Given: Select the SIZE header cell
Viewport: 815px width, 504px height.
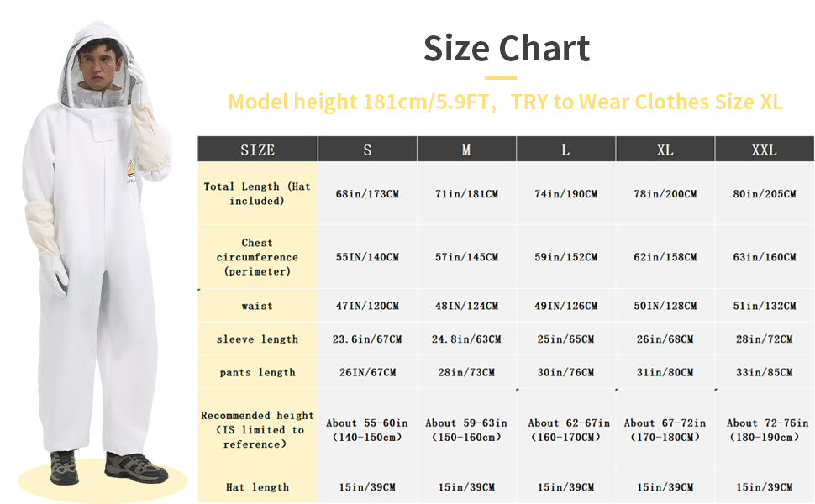Looking at the screenshot, I should coord(257,150).
